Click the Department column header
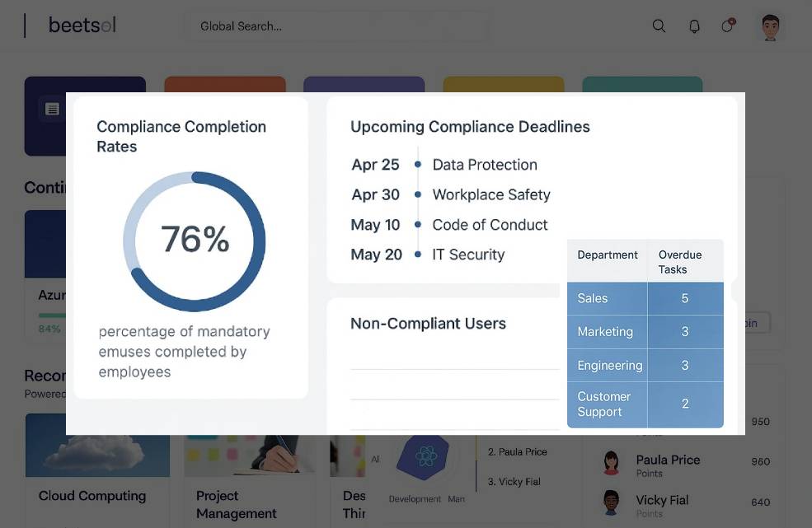The image size is (812, 528). [608, 255]
